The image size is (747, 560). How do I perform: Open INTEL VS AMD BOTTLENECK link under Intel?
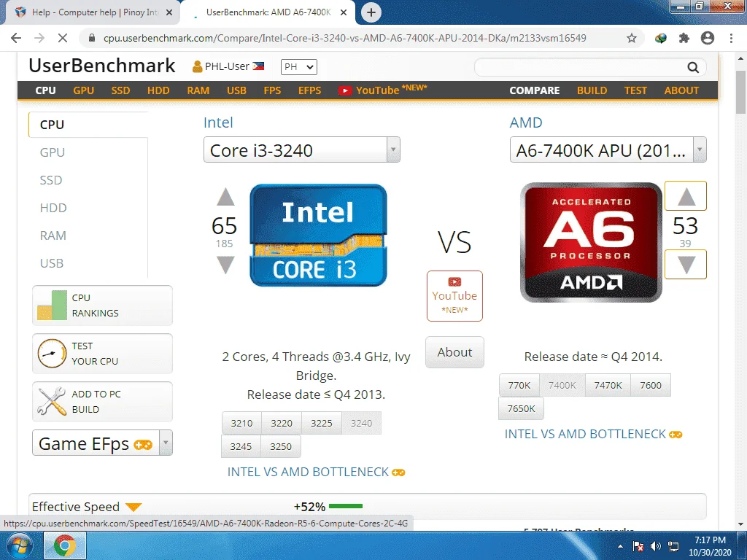click(316, 472)
